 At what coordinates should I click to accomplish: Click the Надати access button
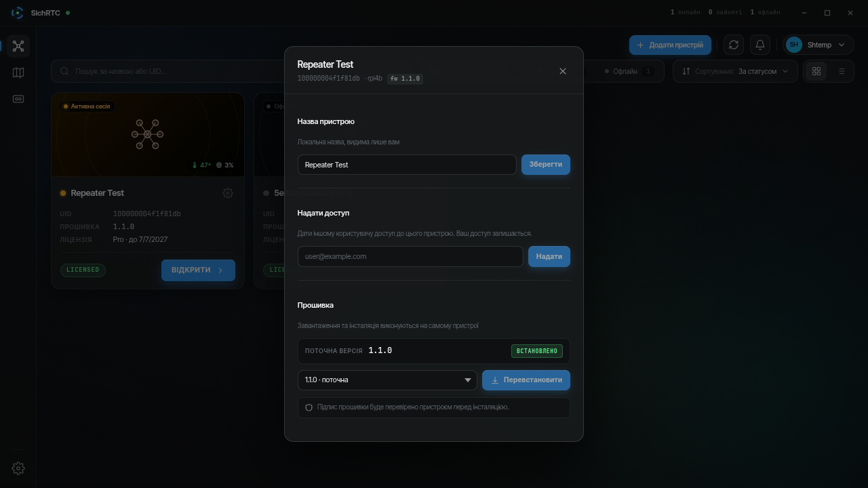[549, 257]
